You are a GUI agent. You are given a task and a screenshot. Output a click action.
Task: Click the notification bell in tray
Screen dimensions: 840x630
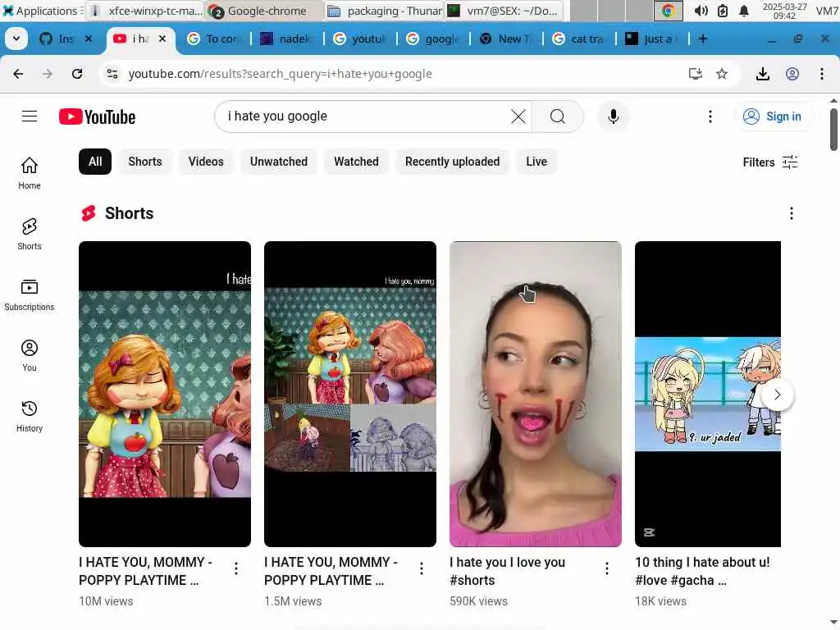pos(743,11)
